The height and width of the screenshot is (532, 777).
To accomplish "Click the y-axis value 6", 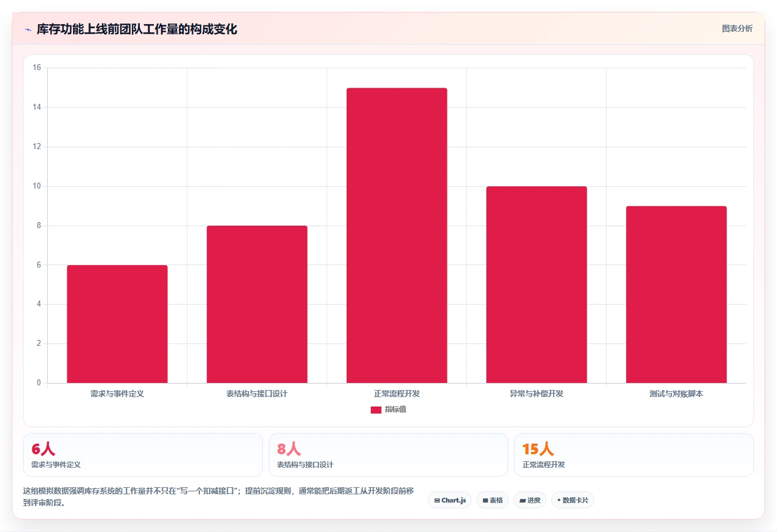I will click(39, 265).
